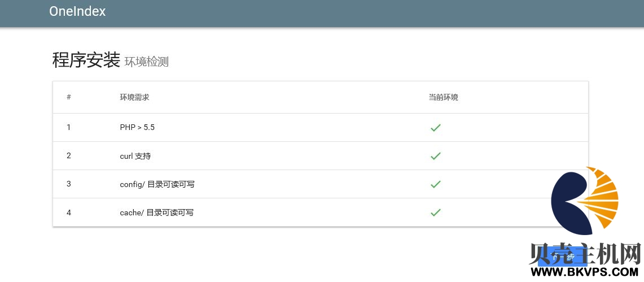
Task: Click the # column header
Action: [69, 97]
